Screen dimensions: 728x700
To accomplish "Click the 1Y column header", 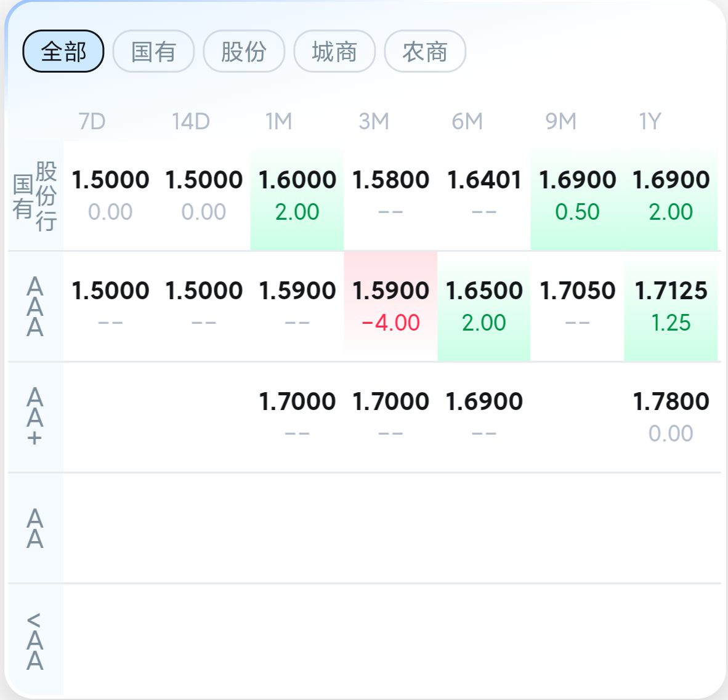I will pos(650,122).
